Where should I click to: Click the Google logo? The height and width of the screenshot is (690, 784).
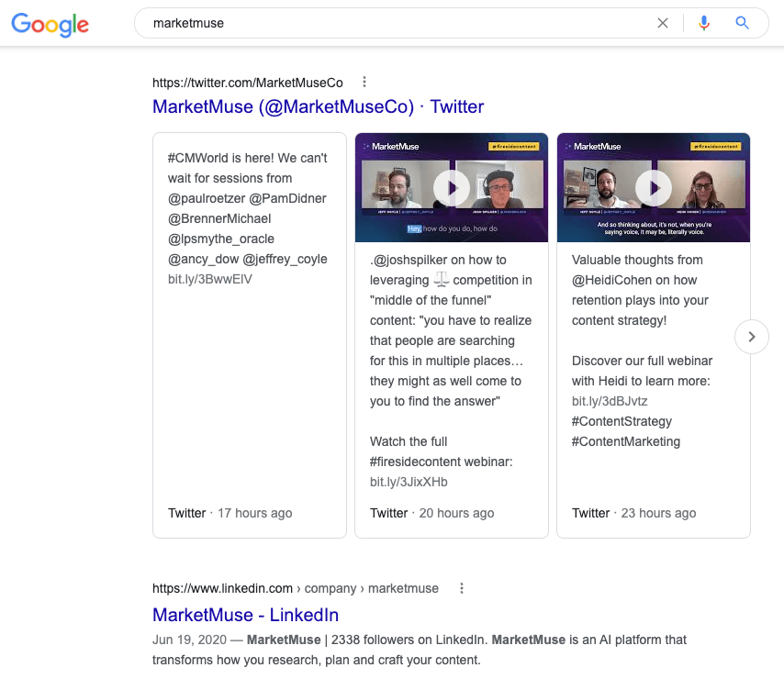[50, 25]
